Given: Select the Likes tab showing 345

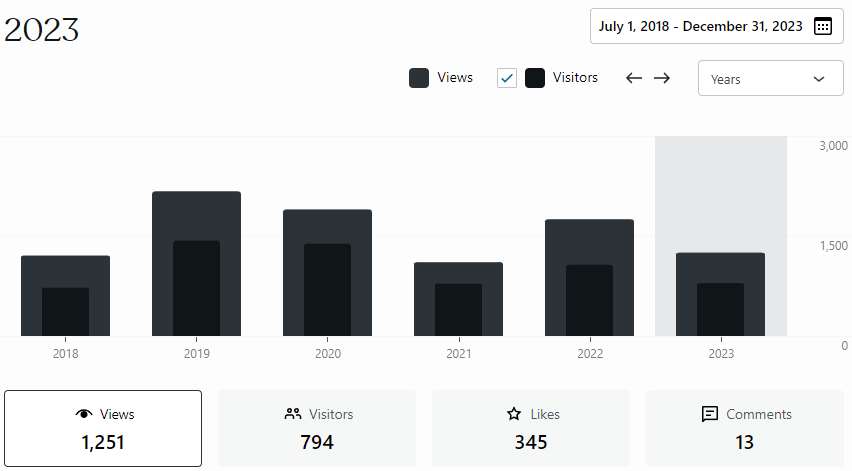Looking at the screenshot, I should point(531,429).
